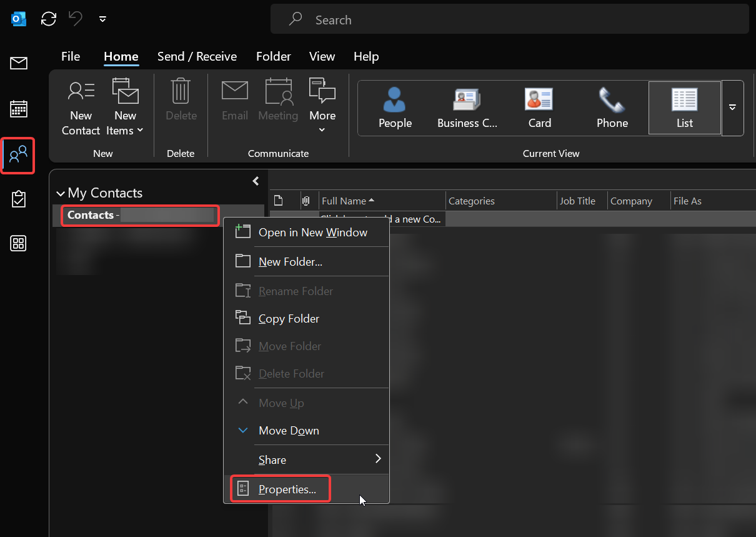Click the New Contact ribbon button
This screenshot has width=756, height=537.
81,107
